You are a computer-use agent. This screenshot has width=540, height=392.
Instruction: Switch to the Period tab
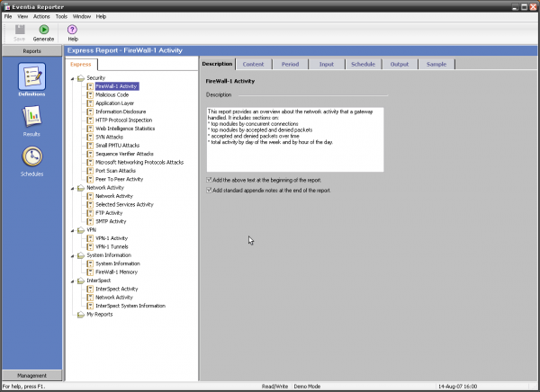tap(290, 64)
